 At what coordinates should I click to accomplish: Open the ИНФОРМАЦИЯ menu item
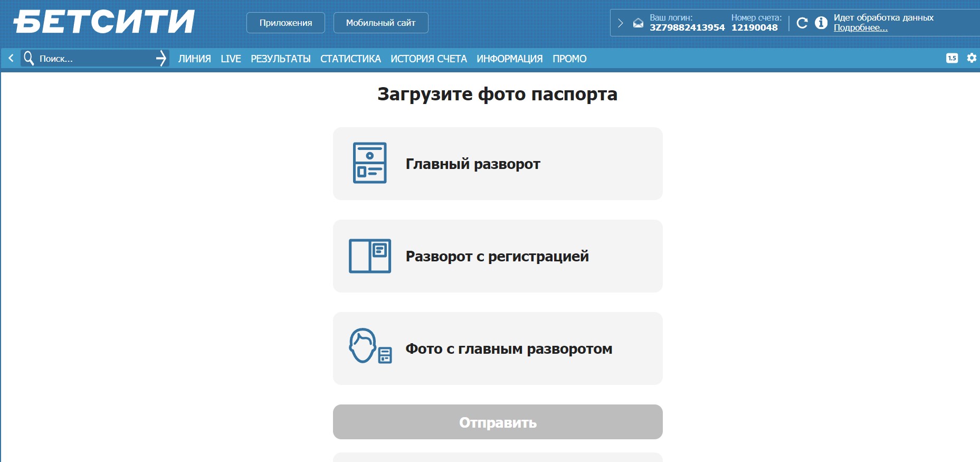509,59
